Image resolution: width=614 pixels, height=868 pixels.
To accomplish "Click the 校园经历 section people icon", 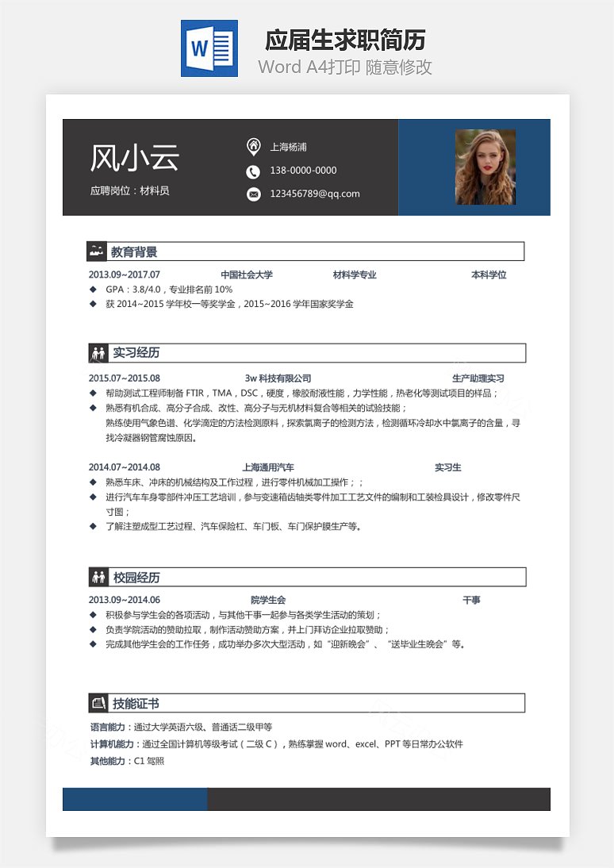I will 98,578.
